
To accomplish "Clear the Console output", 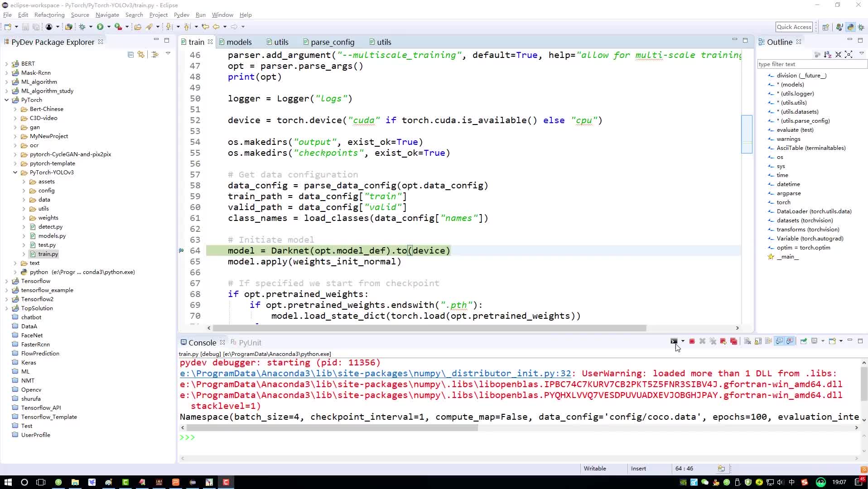I will (748, 341).
